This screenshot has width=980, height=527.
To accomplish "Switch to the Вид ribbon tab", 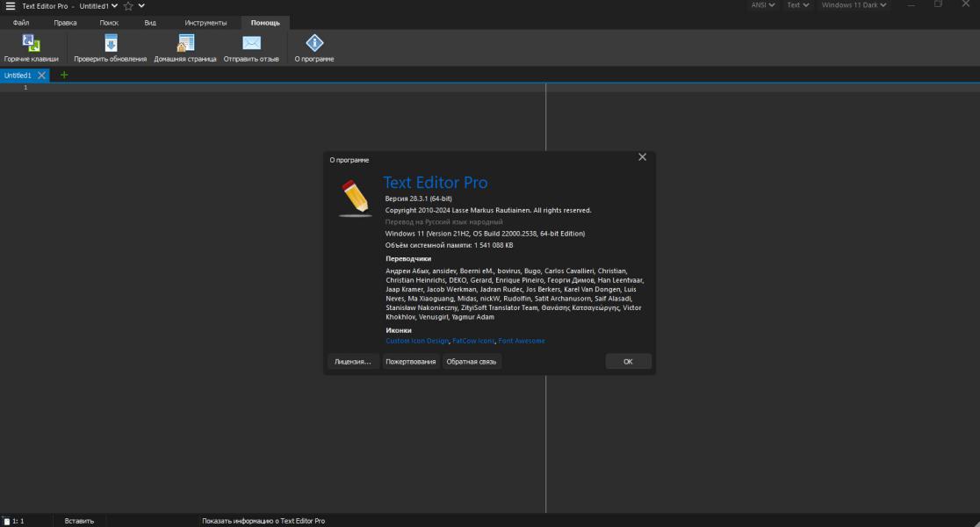I will point(150,23).
